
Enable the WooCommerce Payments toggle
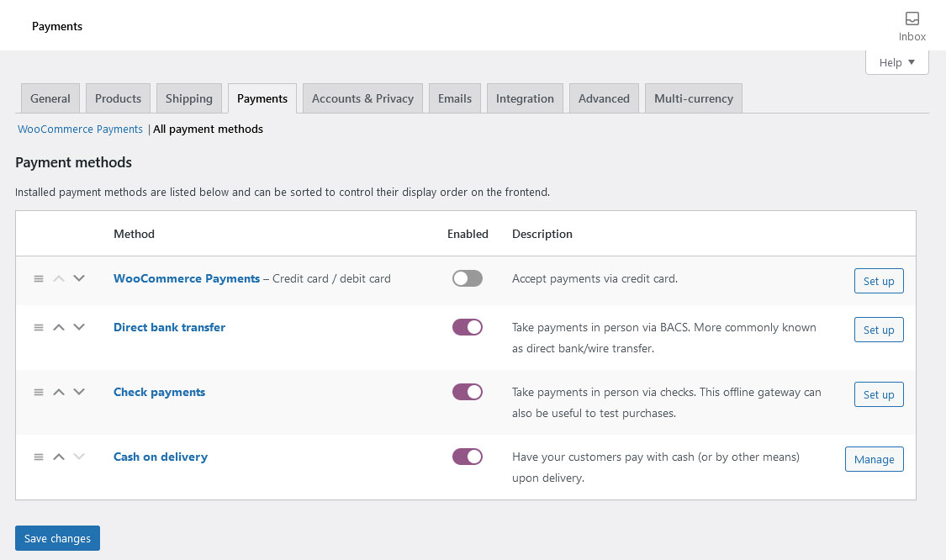click(468, 278)
